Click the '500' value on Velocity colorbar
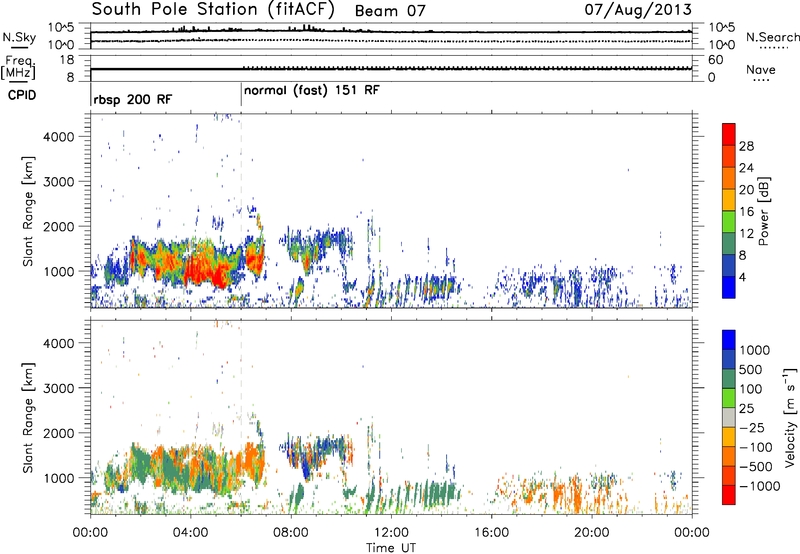This screenshot has height=554, width=800. [751, 370]
